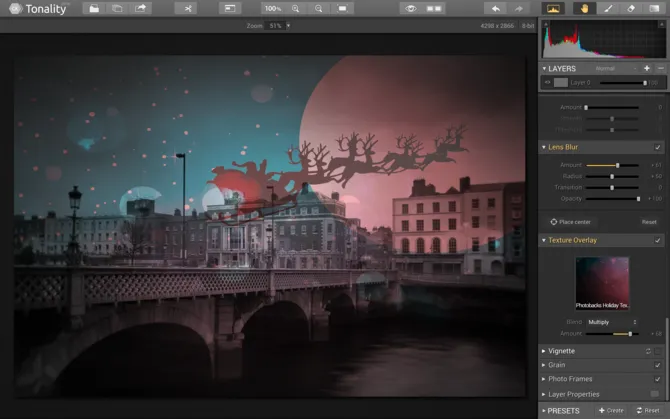This screenshot has width=670, height=419.
Task: Click the undo arrow in toolbar
Action: (495, 8)
